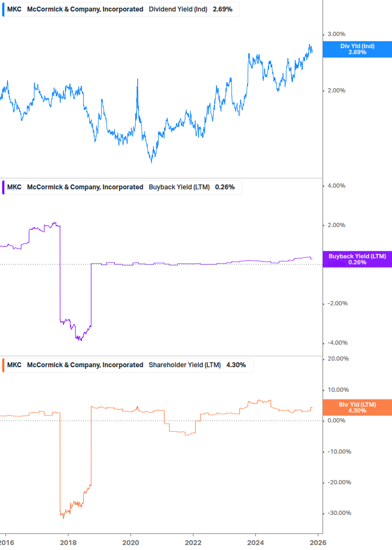Image resolution: width=392 pixels, height=550 pixels.
Task: Click the 'Shareholder Yield (LTM)' legend label
Action: tap(185, 365)
